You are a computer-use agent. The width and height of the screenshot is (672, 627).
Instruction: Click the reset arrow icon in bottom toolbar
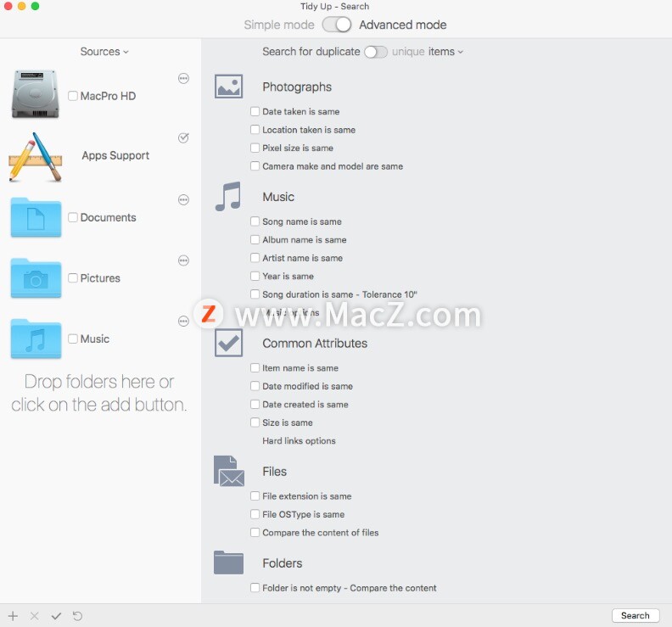pyautogui.click(x=77, y=616)
